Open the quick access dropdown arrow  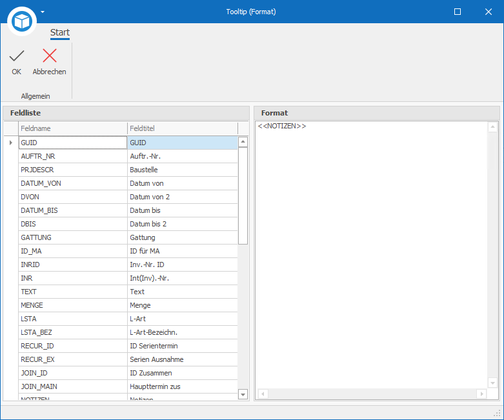pos(43,12)
